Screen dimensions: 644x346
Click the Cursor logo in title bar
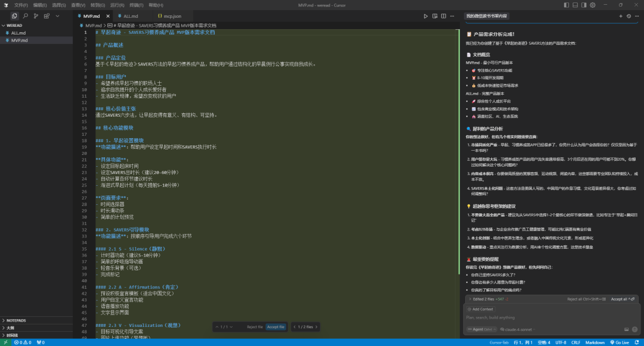[x=6, y=5]
